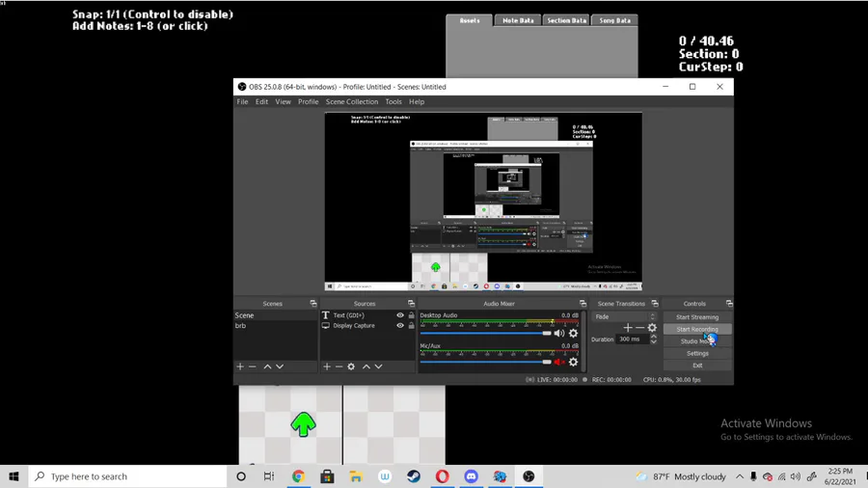Open Opera browser from the taskbar
This screenshot has height=488, width=868.
click(x=443, y=476)
